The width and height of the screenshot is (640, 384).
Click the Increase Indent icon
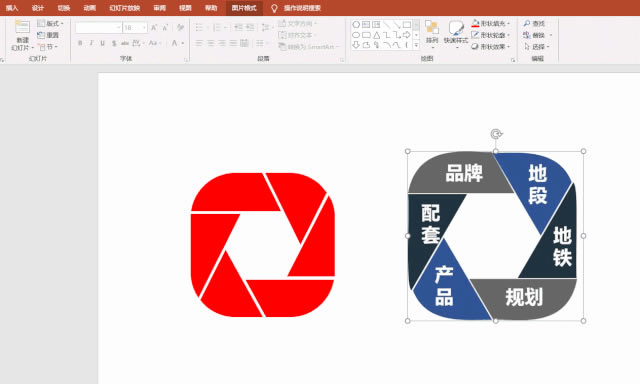tap(250, 27)
